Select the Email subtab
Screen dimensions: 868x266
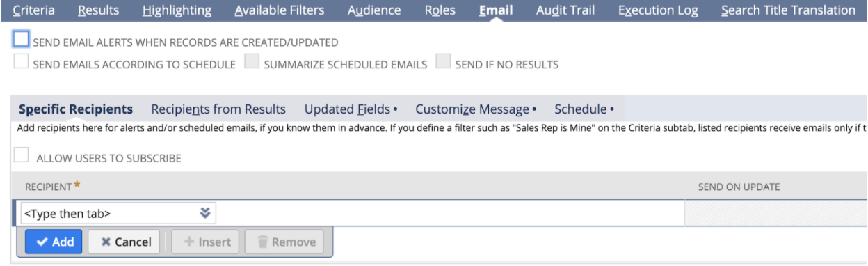click(496, 10)
